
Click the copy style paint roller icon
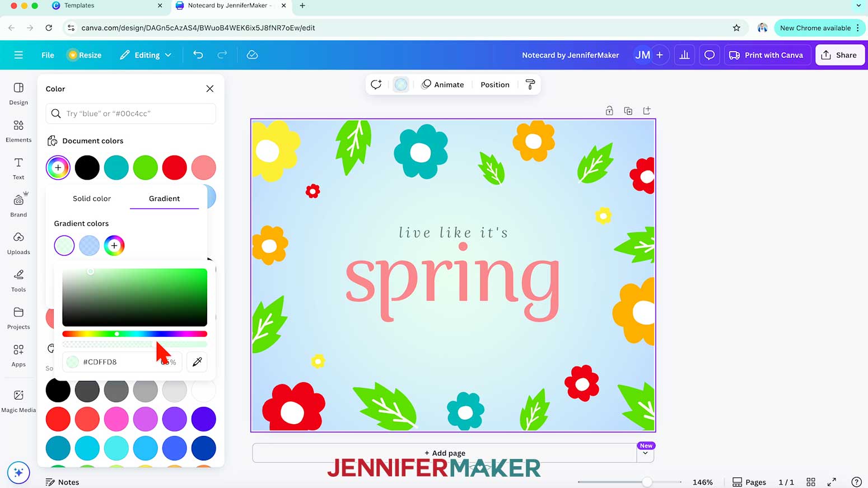530,85
